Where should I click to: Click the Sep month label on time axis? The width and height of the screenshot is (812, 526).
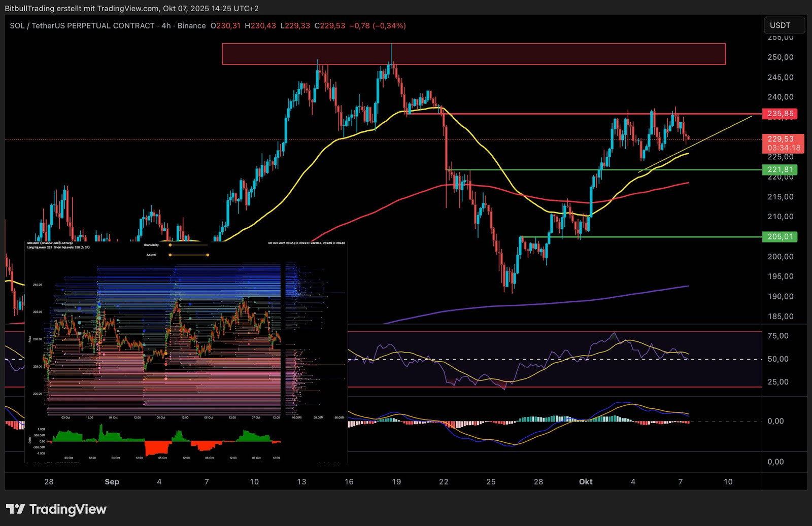pyautogui.click(x=112, y=482)
